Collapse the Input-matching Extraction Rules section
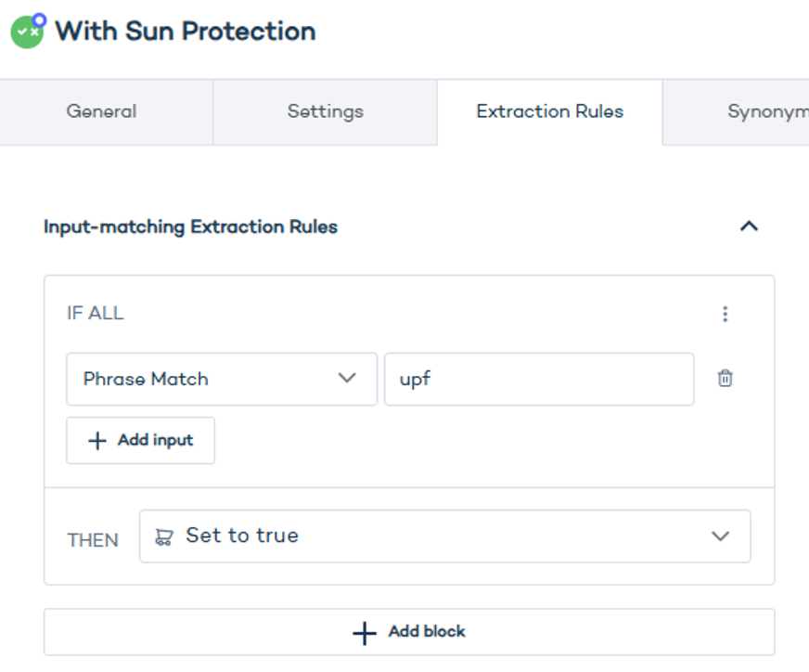This screenshot has width=809, height=672. [750, 226]
